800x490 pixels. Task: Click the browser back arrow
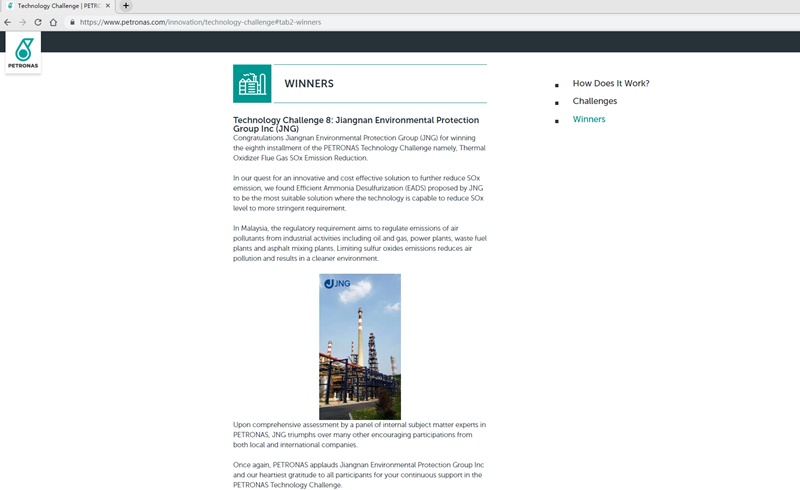(x=9, y=22)
